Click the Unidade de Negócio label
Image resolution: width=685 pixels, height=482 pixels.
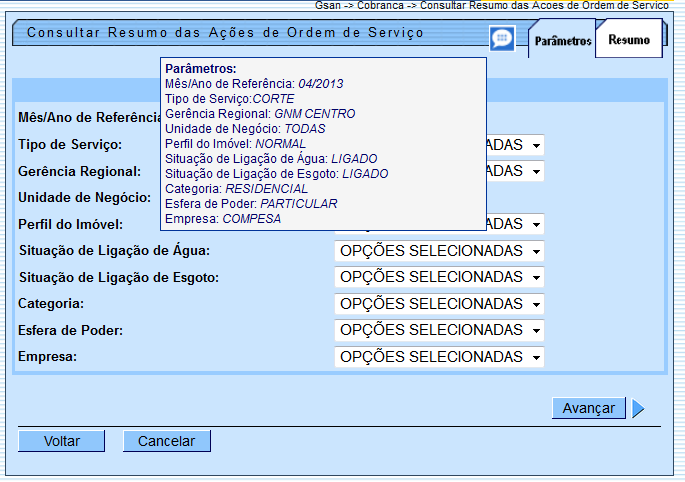(x=84, y=197)
